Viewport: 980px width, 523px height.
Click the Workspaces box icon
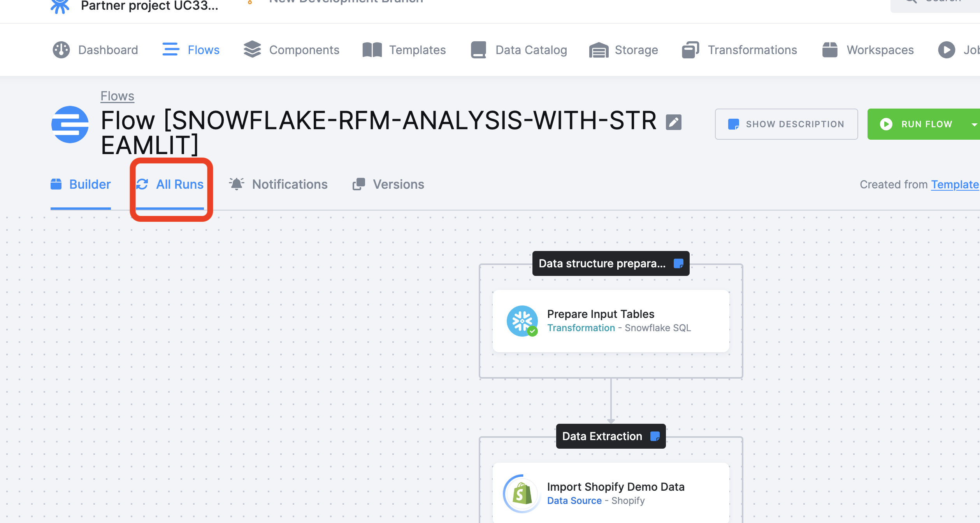[x=830, y=50]
